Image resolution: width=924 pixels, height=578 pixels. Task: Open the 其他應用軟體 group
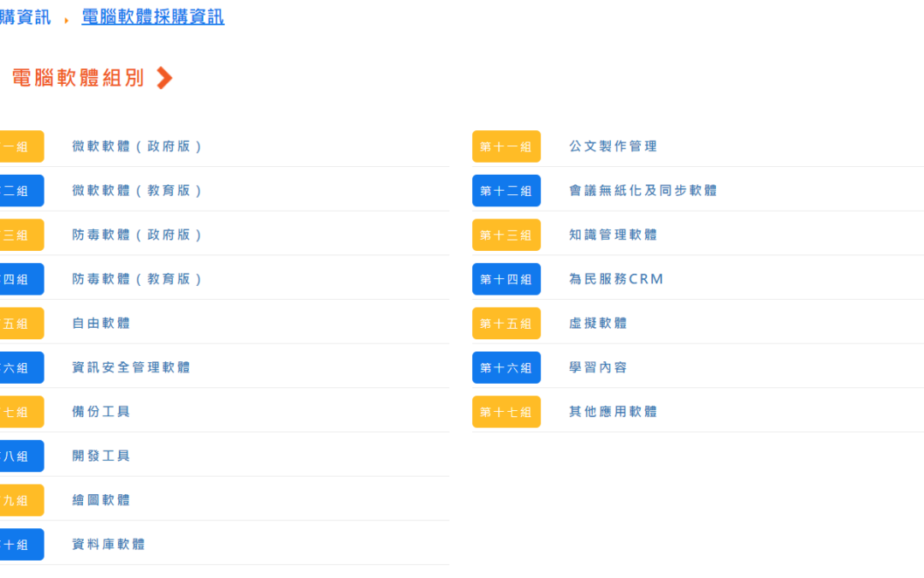[x=613, y=412]
